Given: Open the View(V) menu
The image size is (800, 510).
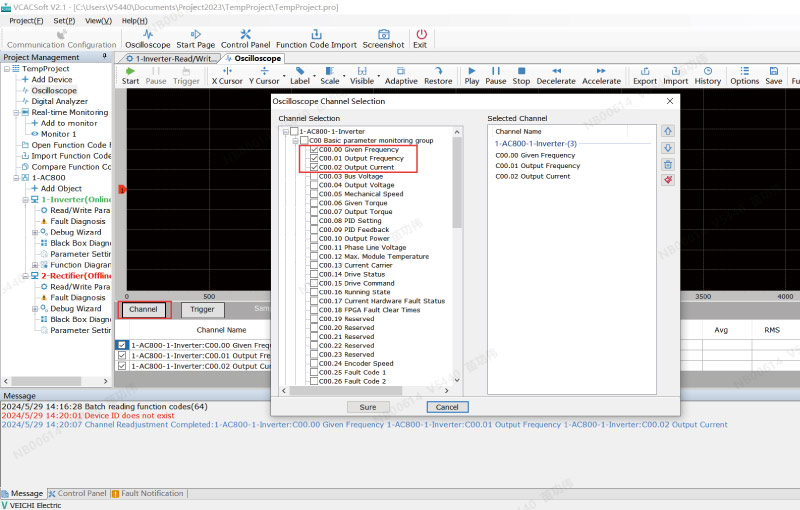Looking at the screenshot, I should click(x=98, y=20).
